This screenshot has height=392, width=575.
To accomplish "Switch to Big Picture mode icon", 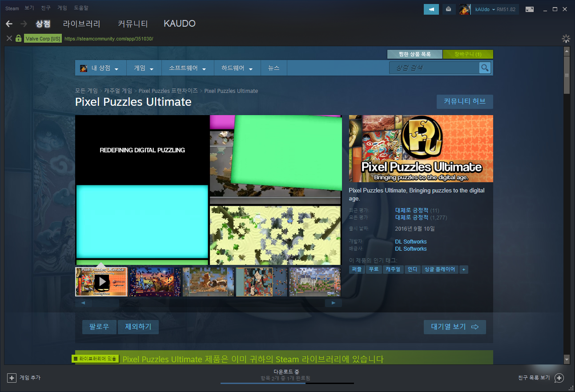I will 529,9.
